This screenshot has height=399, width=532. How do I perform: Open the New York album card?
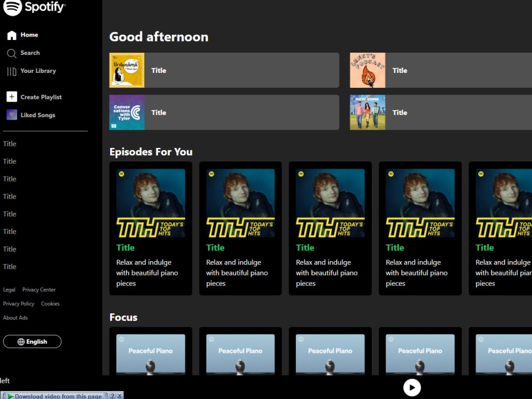click(440, 112)
